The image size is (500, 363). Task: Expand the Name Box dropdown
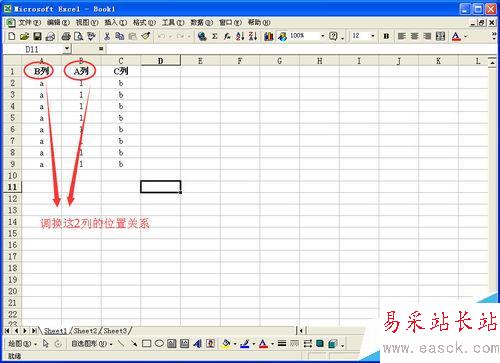click(67, 49)
